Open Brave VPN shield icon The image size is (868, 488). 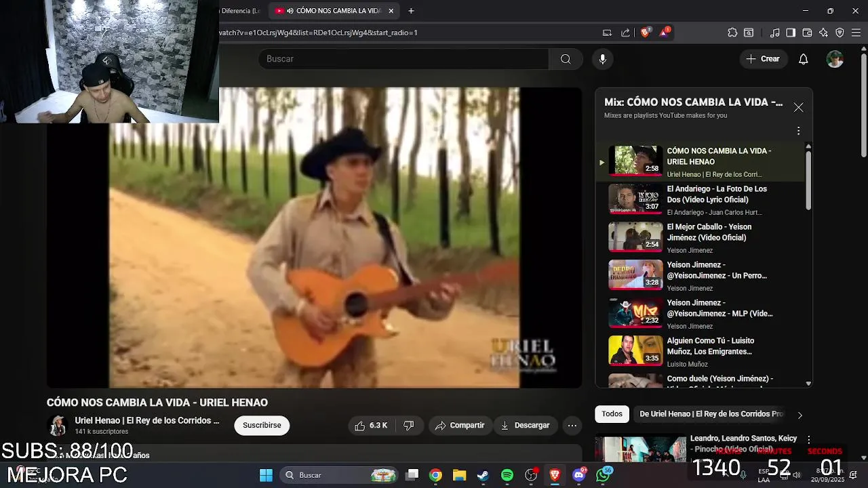840,33
